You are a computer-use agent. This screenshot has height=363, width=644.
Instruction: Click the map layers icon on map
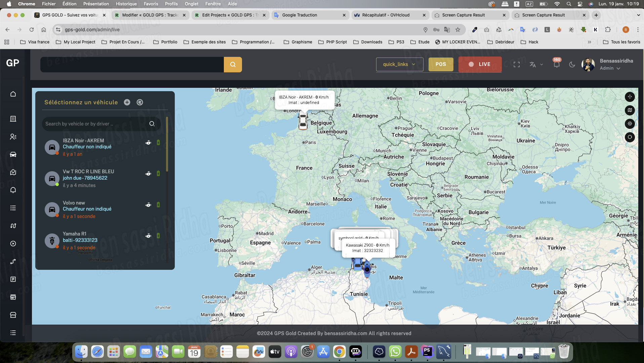point(630,110)
